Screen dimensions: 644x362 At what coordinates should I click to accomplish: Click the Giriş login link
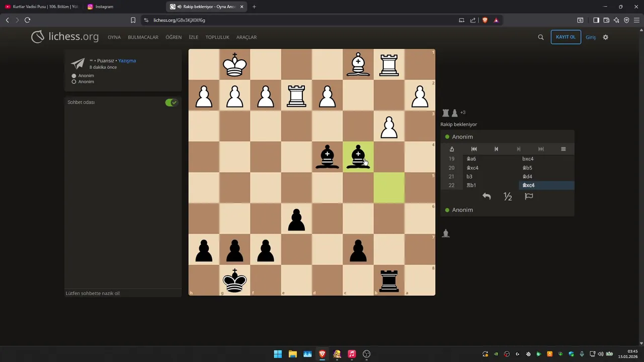[x=591, y=37]
